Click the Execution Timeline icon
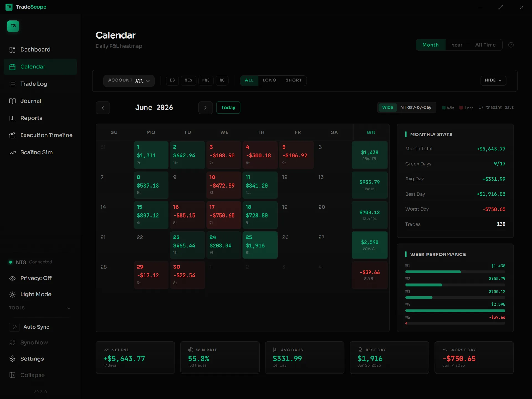This screenshot has height=399, width=532. 12,135
